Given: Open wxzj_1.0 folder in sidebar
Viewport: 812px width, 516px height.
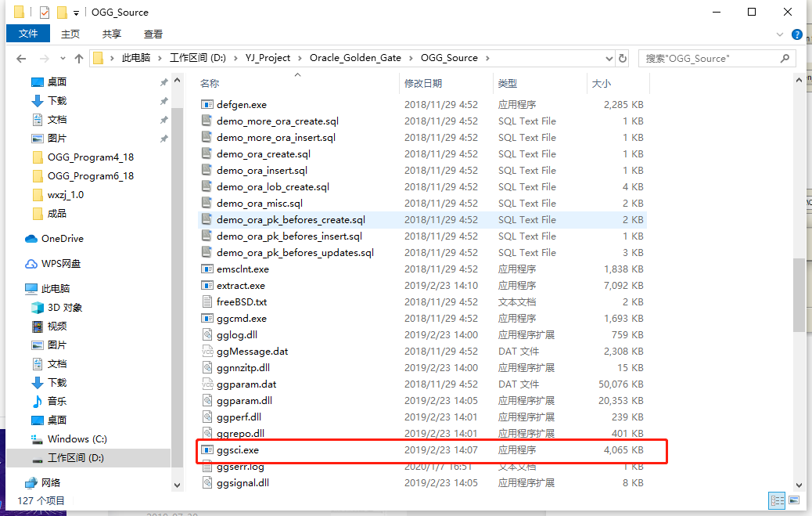Looking at the screenshot, I should tap(65, 195).
